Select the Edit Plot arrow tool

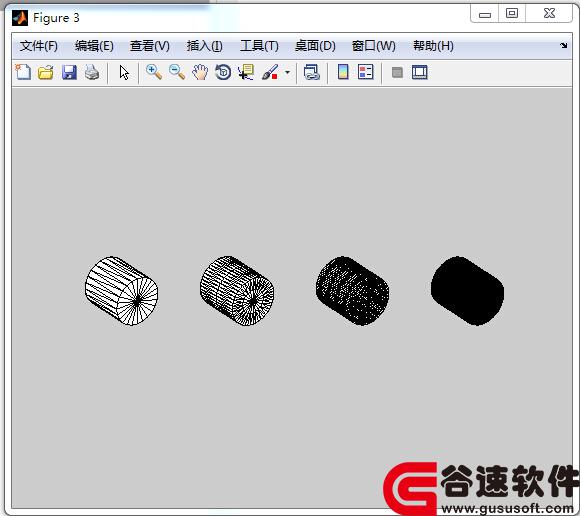(124, 72)
